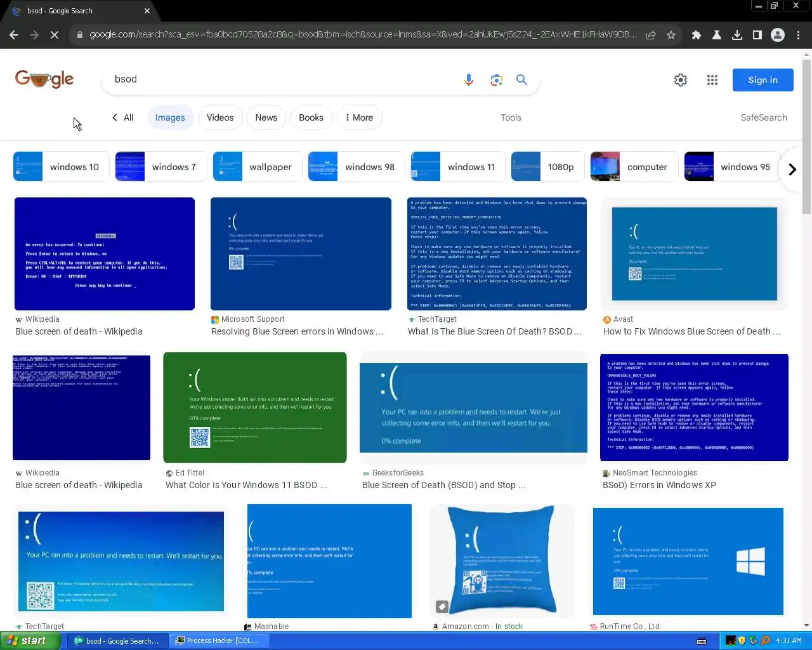This screenshot has height=650, width=812.
Task: Open the Extensions puzzle icon
Action: pyautogui.click(x=697, y=35)
